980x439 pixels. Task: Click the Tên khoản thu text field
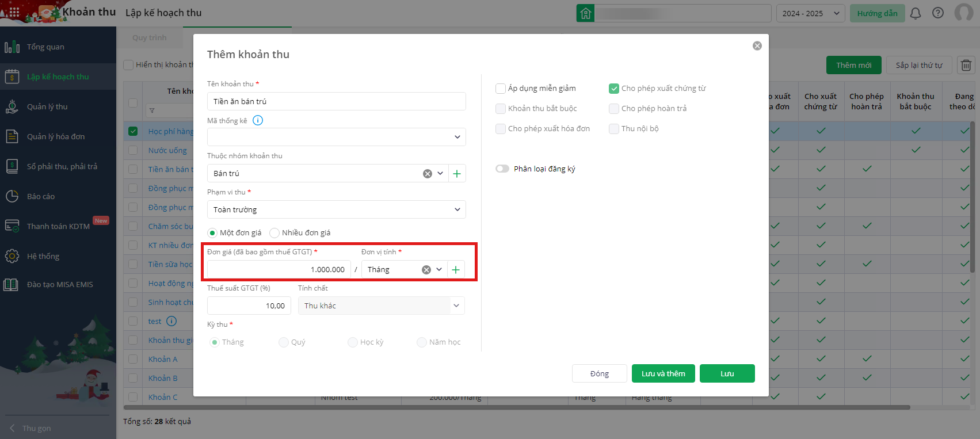[336, 101]
